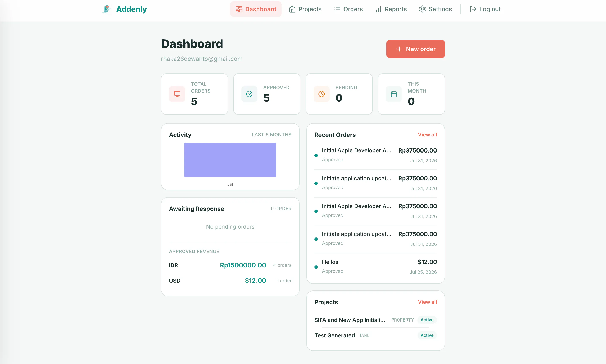Click green status dot beside Hellos
606x364 pixels.
[316, 267]
